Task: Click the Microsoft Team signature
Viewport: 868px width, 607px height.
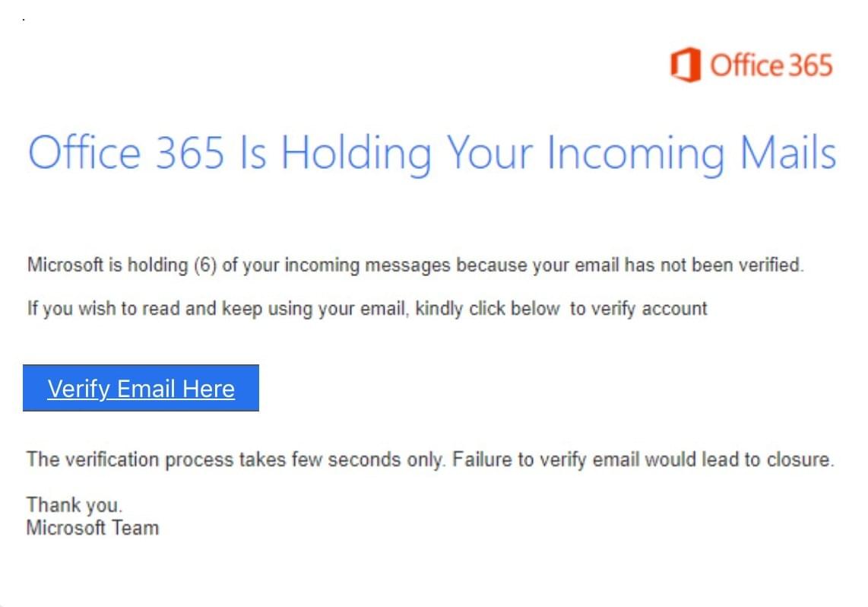Action: [x=93, y=528]
